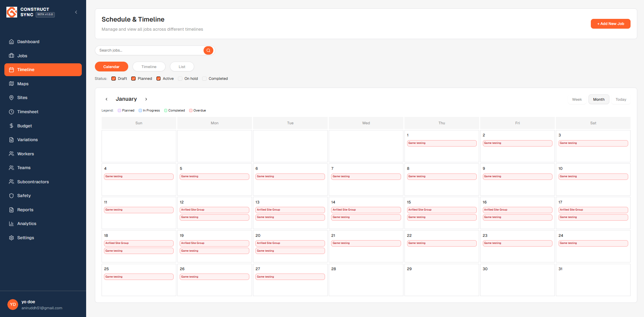Check the Completed status filter
This screenshot has height=317, width=644.
205,78
